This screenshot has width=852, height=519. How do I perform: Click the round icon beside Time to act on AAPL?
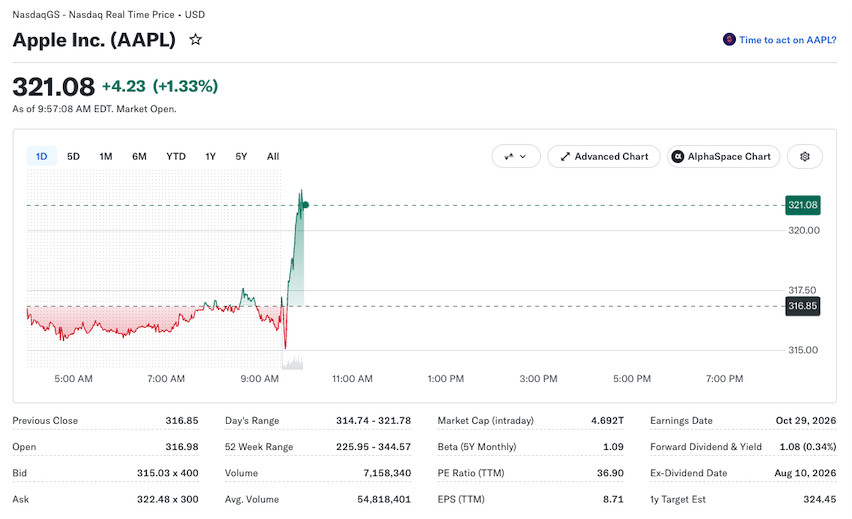click(x=729, y=39)
